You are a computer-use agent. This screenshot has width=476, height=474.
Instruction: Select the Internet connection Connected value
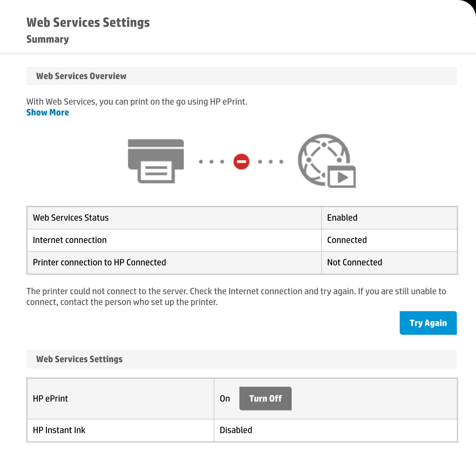pyautogui.click(x=347, y=240)
